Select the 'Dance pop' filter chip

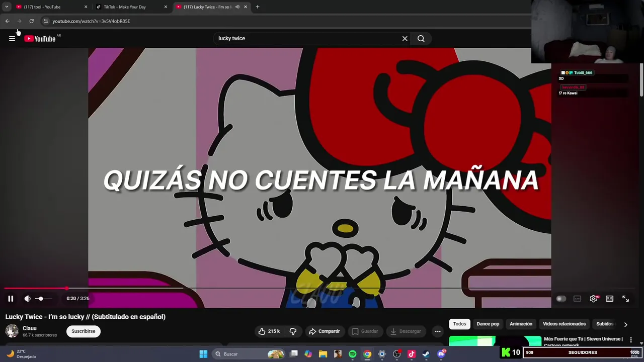[488, 324]
